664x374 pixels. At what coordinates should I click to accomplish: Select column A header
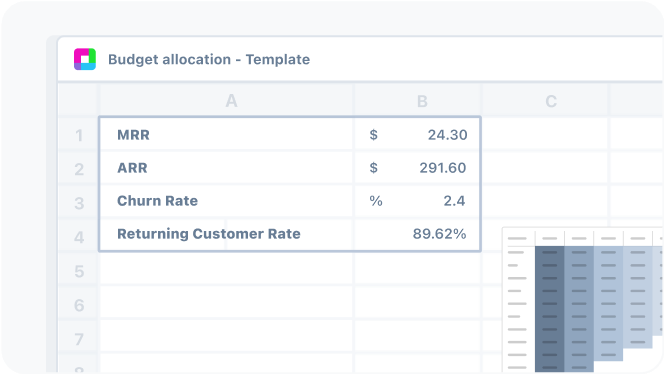point(227,101)
